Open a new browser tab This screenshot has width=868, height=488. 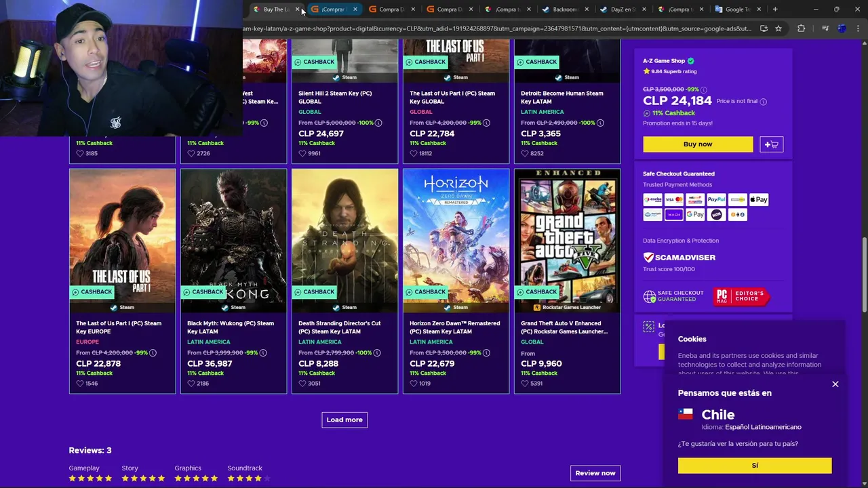[x=775, y=9]
